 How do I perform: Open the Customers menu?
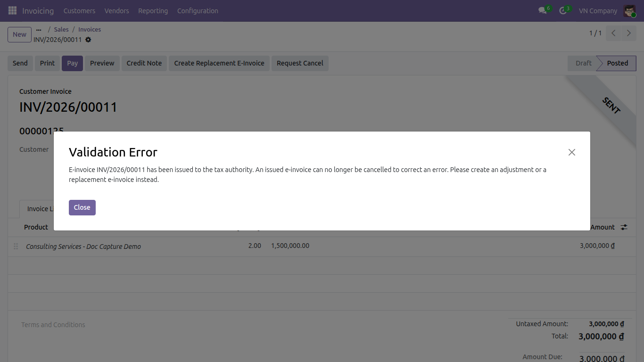click(79, 10)
